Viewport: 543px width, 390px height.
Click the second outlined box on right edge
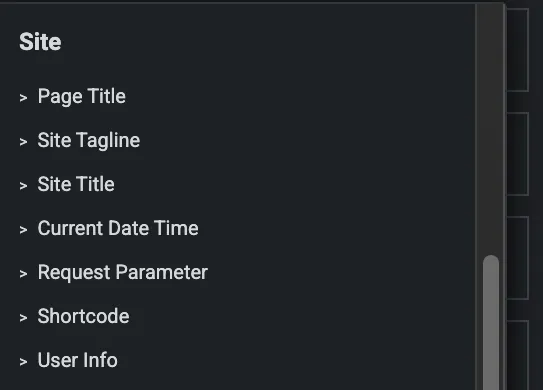(518, 154)
